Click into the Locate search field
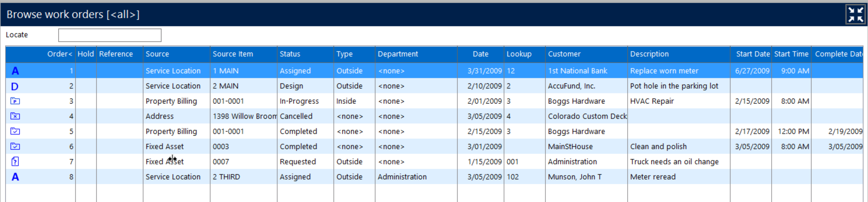The image size is (868, 202). tap(110, 35)
